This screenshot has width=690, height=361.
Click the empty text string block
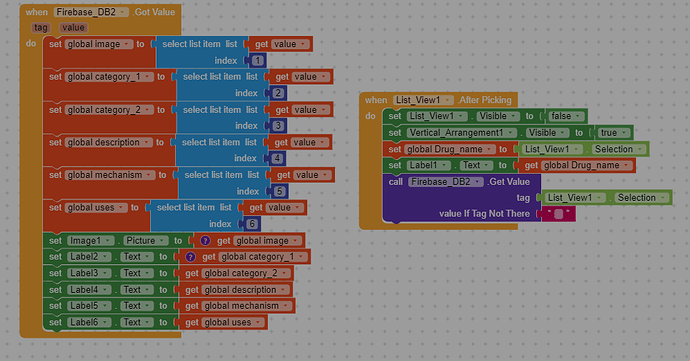(558, 214)
